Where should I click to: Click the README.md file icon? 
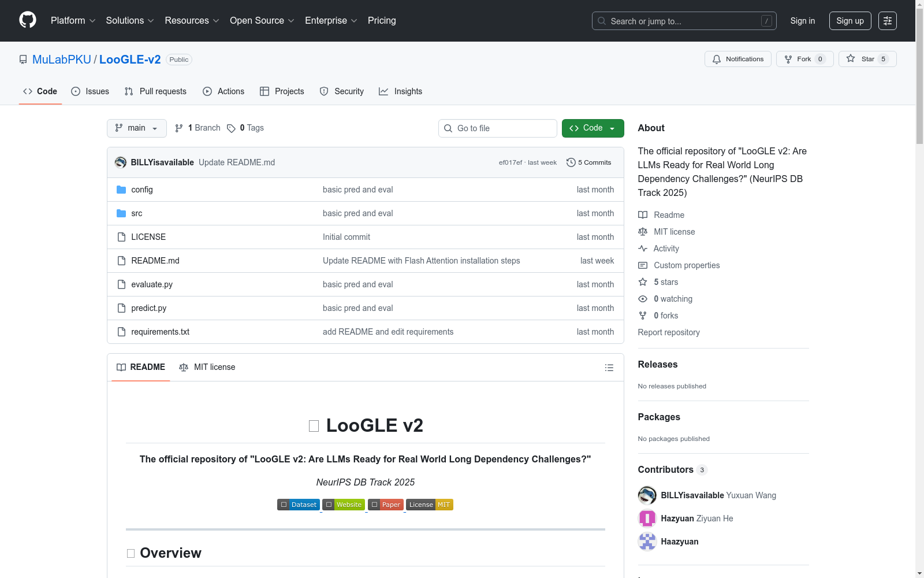click(x=121, y=261)
